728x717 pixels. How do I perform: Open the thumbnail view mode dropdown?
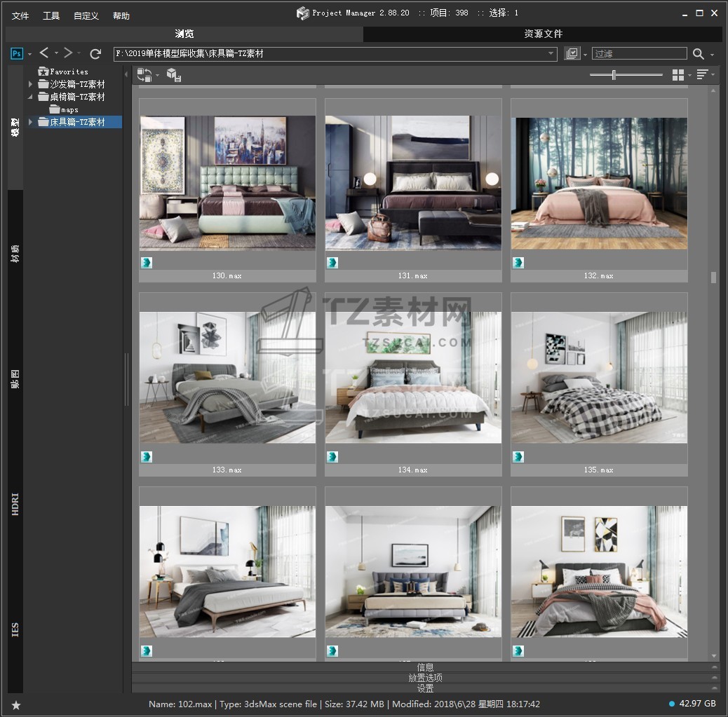click(x=679, y=75)
